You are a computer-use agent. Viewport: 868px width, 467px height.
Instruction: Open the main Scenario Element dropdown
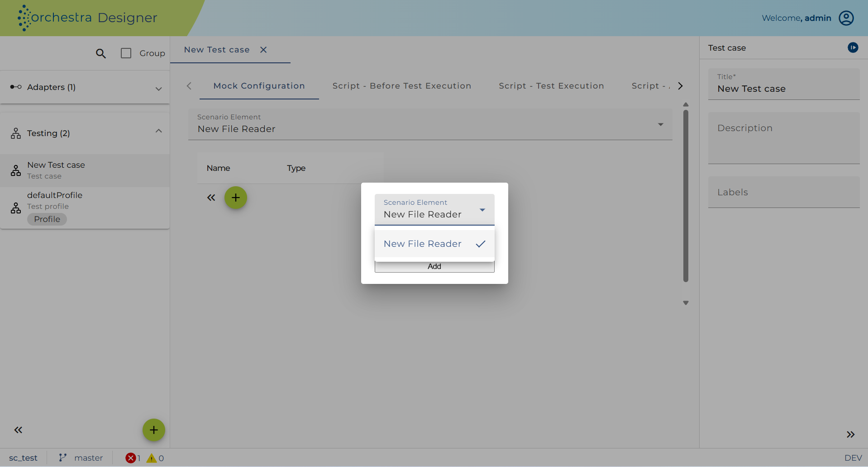click(x=430, y=124)
